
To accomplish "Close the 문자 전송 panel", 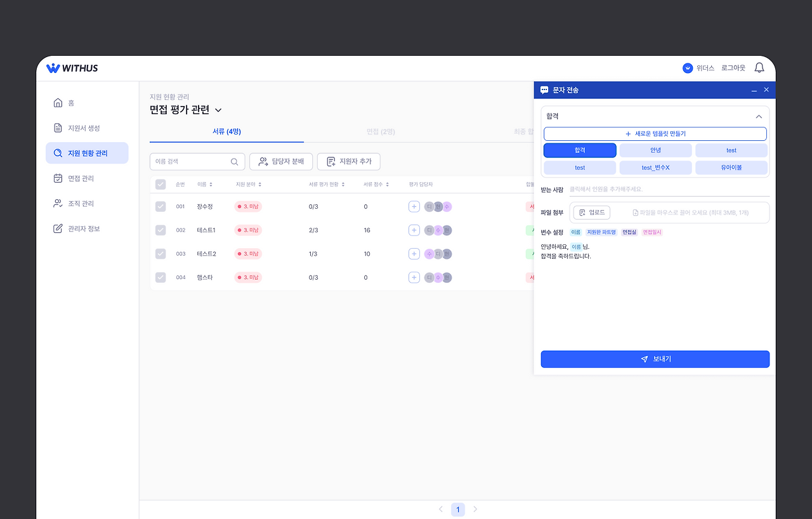I will 766,90.
